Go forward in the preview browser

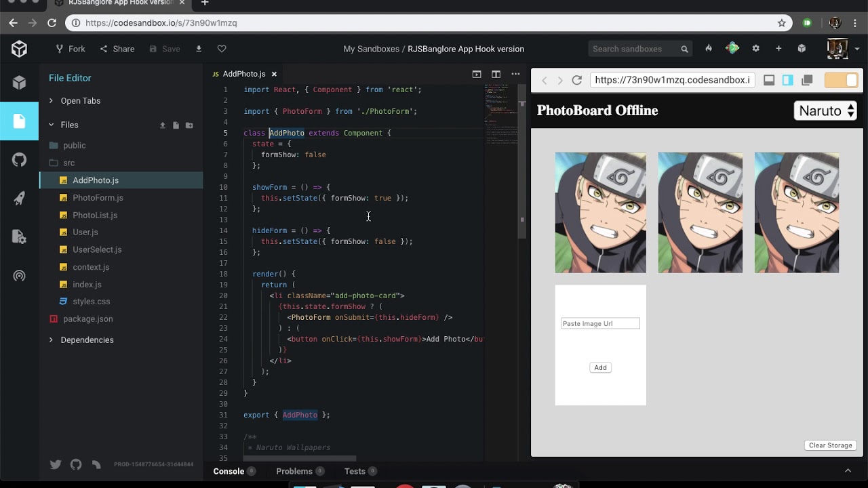(560, 80)
